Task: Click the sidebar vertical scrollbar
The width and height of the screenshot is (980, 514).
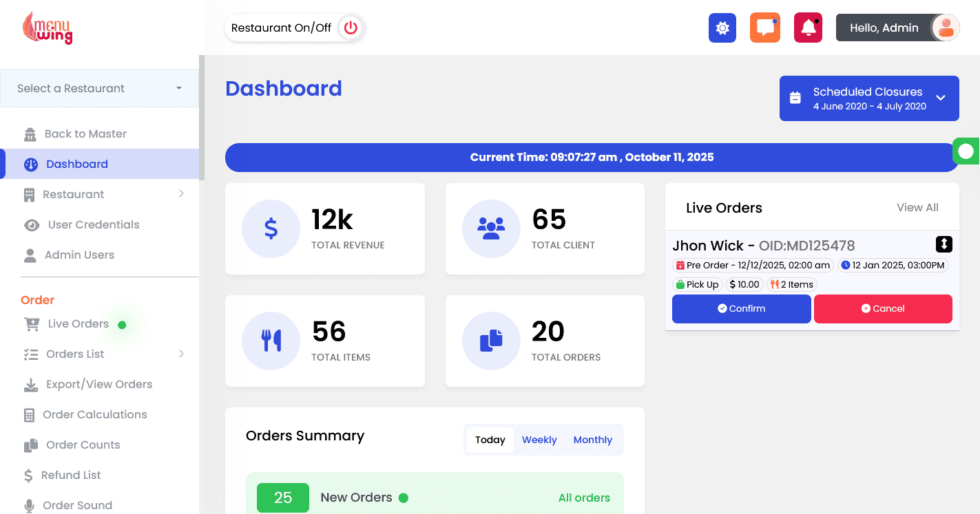Action: (202, 118)
